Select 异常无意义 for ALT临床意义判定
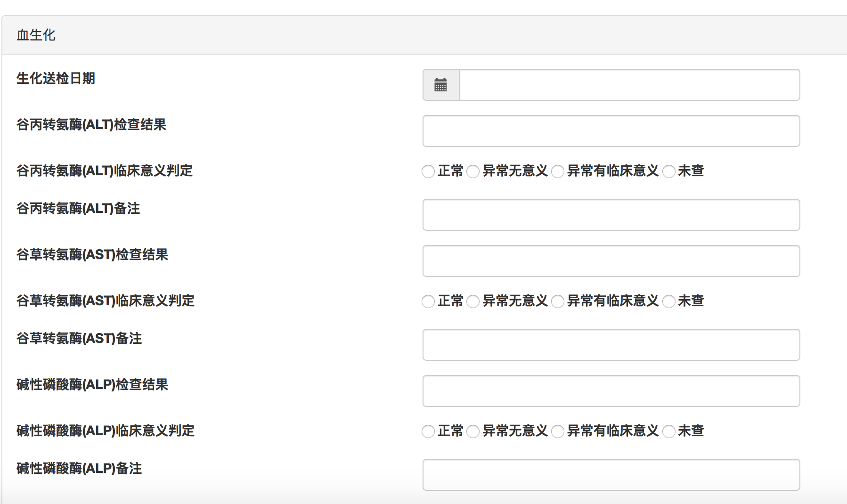 (473, 171)
